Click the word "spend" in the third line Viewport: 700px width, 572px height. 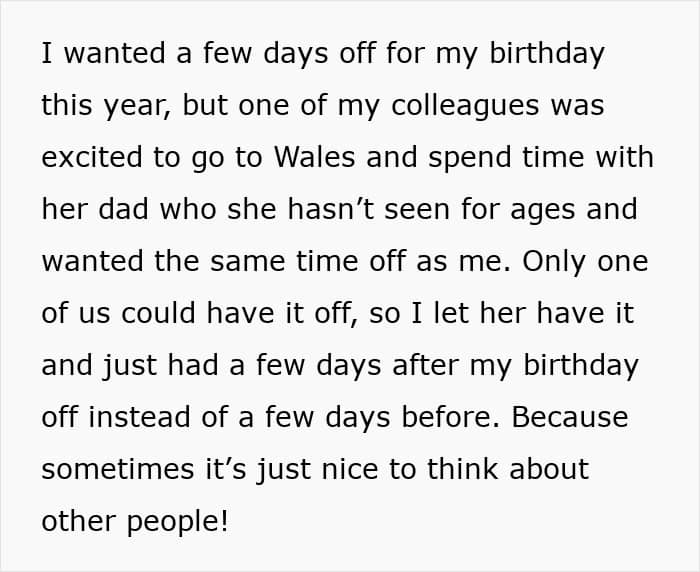pyautogui.click(x=470, y=159)
